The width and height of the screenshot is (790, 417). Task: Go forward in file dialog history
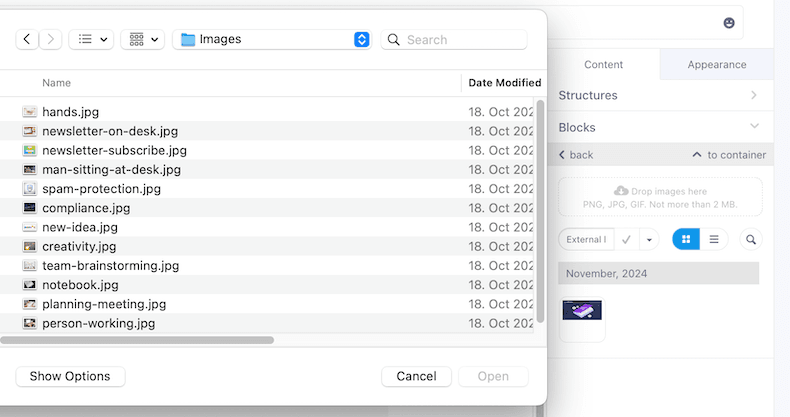point(50,39)
